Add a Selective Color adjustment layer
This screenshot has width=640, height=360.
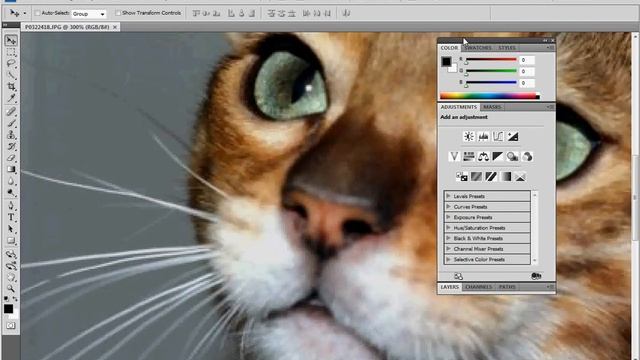tap(520, 176)
